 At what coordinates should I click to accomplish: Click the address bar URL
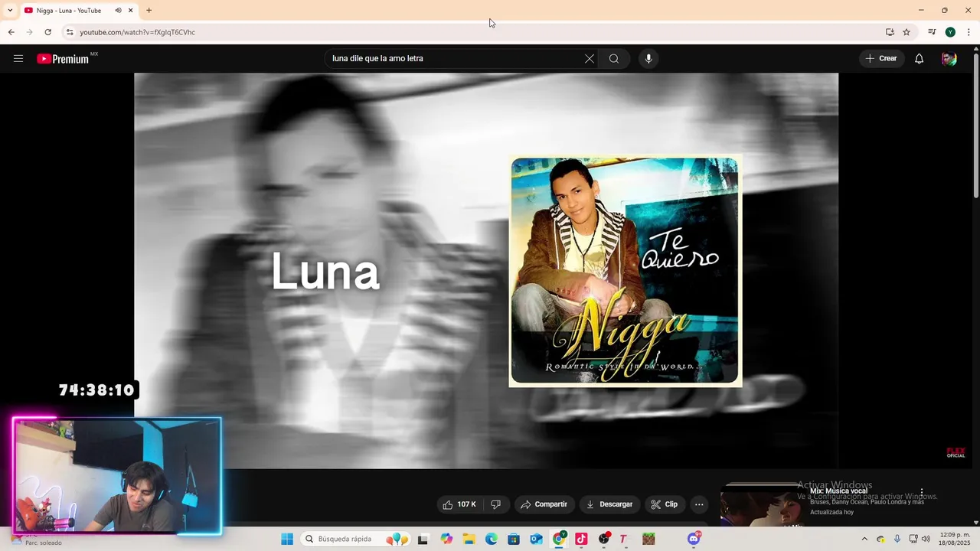point(138,32)
